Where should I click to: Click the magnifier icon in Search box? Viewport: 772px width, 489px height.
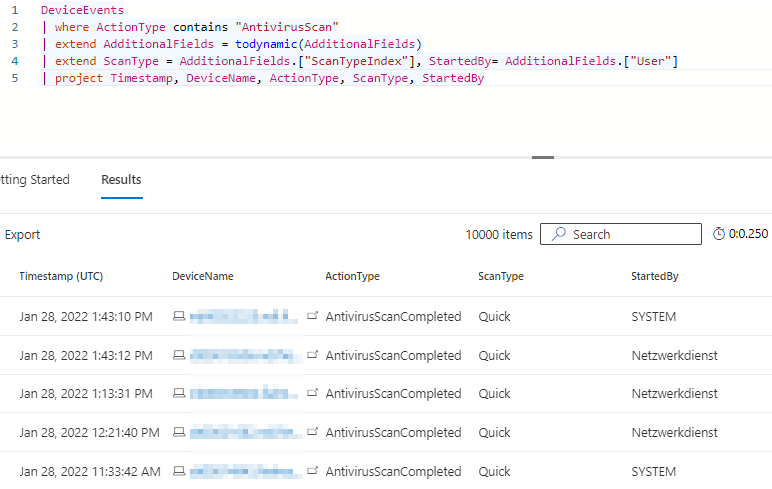[558, 234]
